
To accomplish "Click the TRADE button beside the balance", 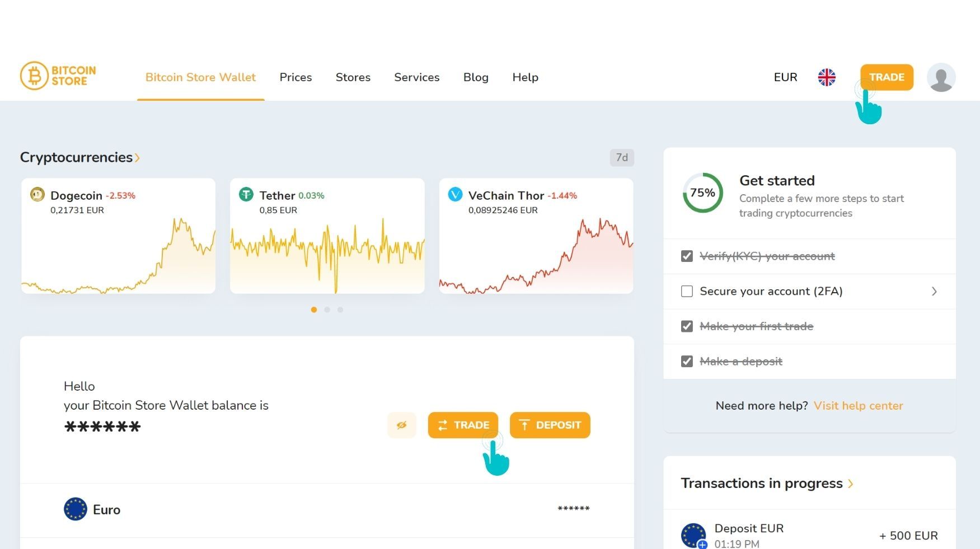I will [463, 425].
